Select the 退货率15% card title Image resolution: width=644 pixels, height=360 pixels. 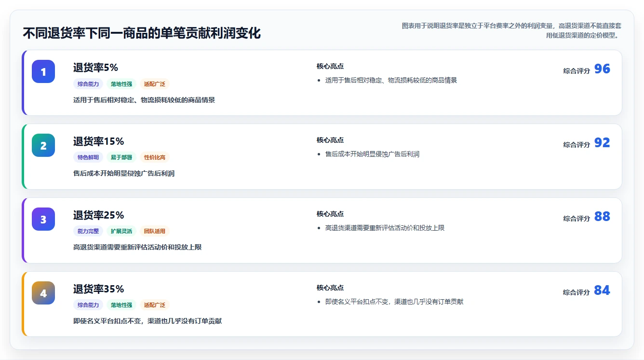[x=98, y=141]
